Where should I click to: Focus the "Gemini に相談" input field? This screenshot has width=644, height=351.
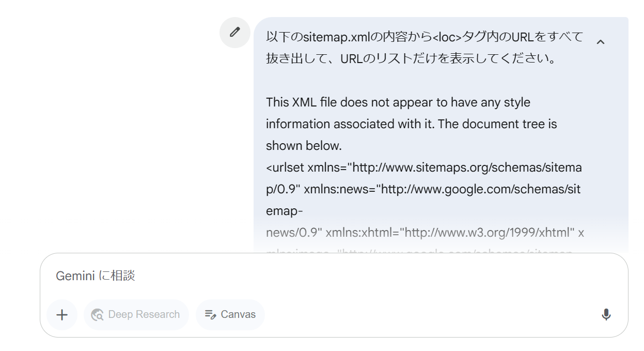pyautogui.click(x=310, y=276)
